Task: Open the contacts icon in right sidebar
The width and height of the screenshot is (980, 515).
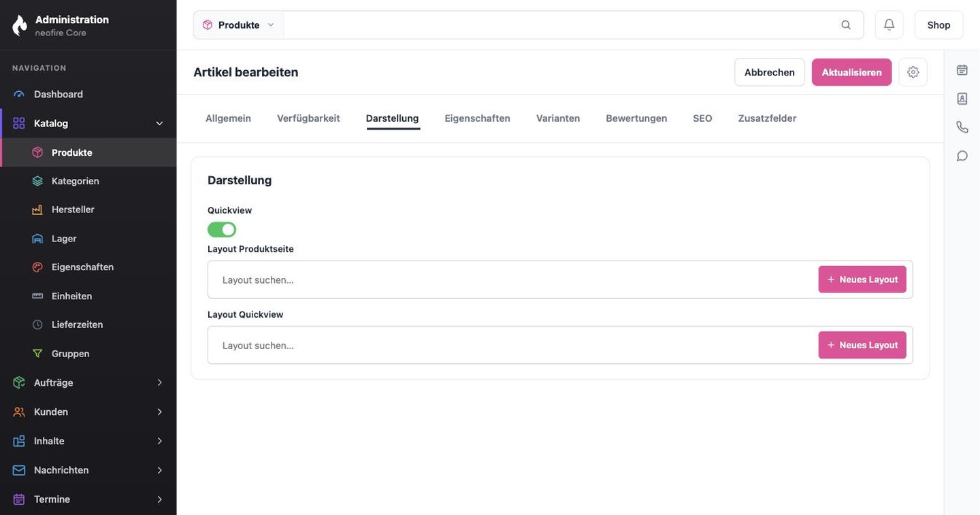Action: (962, 99)
